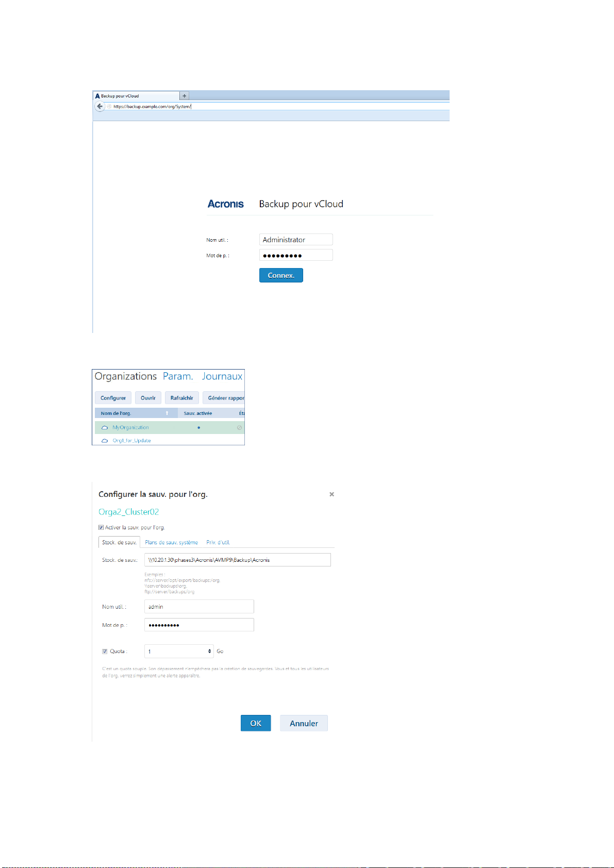Click the login Nom util. field with Administrator
614x868 pixels.
(296, 240)
